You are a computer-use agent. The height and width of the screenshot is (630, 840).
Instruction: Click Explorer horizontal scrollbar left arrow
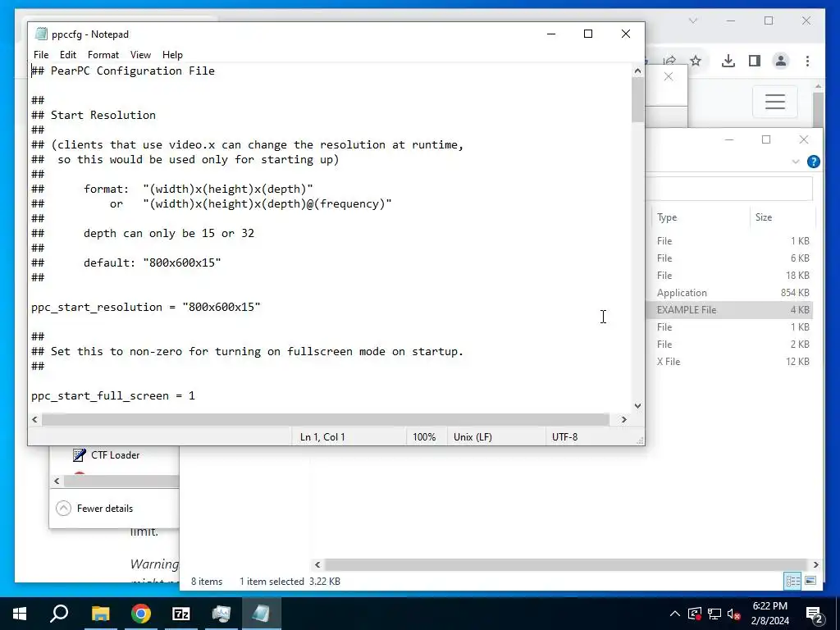click(317, 564)
